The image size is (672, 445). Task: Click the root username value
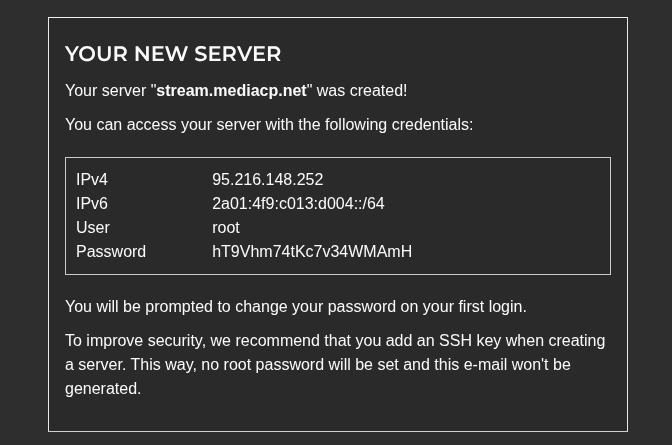[x=226, y=228]
